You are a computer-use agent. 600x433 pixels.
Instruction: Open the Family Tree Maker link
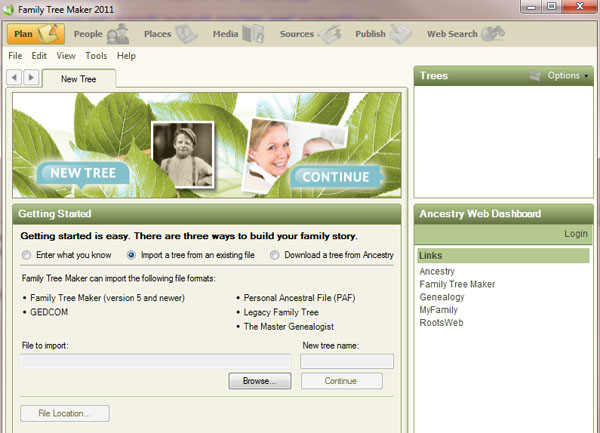point(457,284)
